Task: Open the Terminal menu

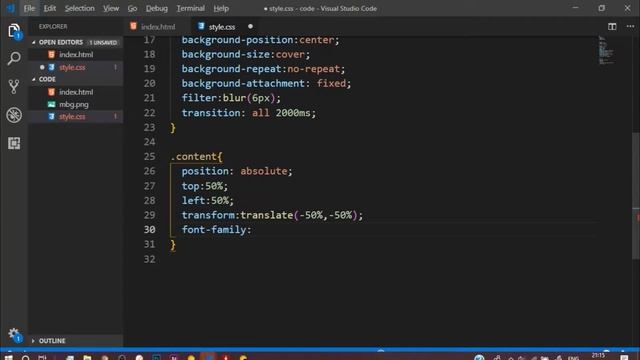Action: (191, 8)
